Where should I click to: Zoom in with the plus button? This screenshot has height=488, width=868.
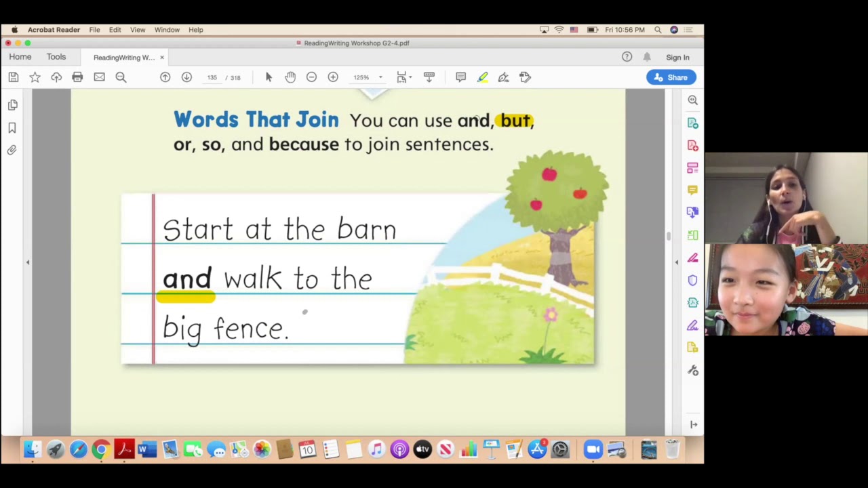click(333, 77)
